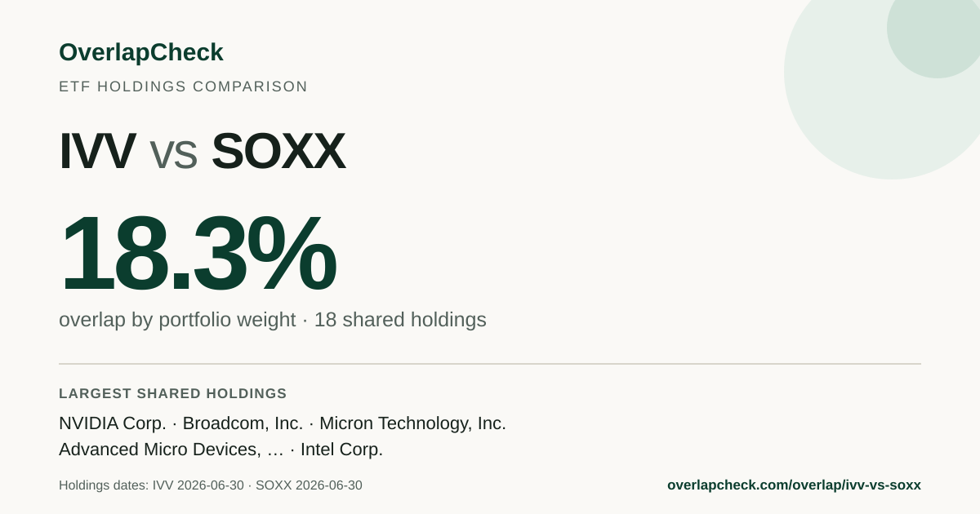Select the truncated Advanced Micro Devices holding
Image resolution: width=980 pixels, height=514 pixels.
tap(171, 450)
